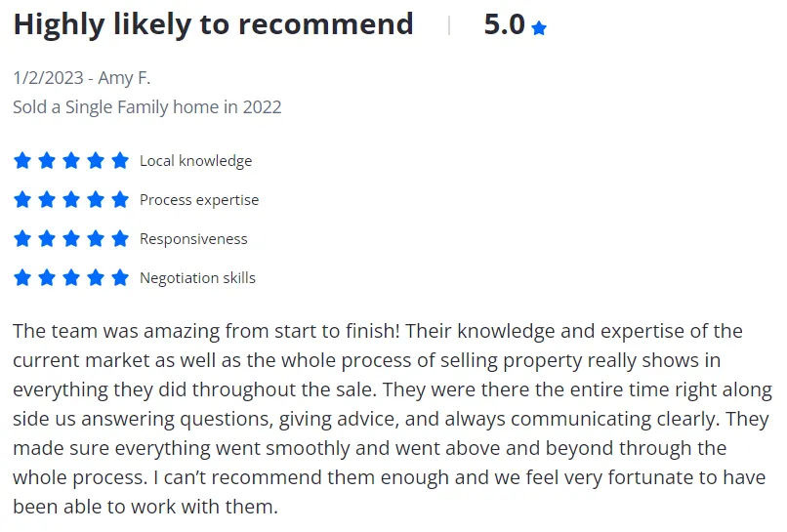
Task: Click first star in Local knowledge row
Action: point(22,161)
